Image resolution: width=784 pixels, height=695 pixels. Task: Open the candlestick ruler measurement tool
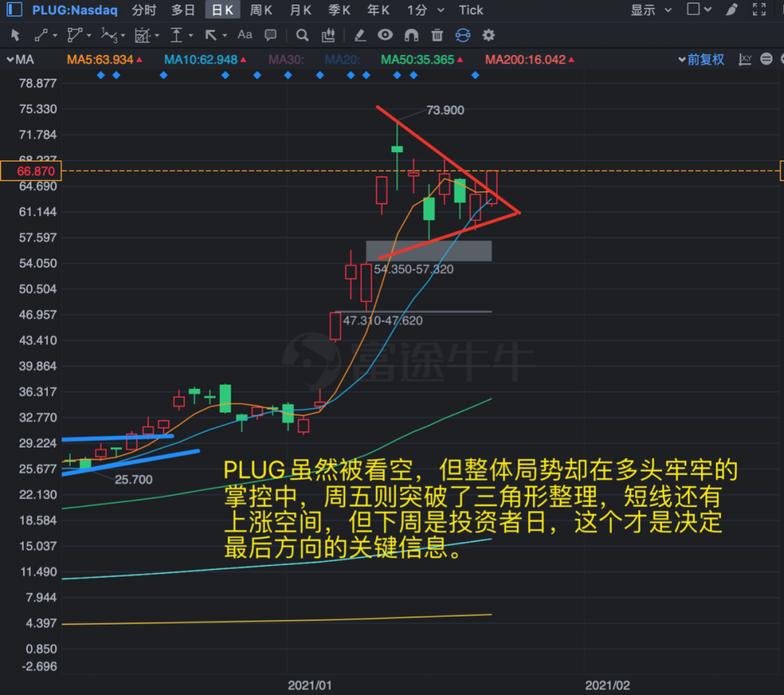tap(329, 35)
